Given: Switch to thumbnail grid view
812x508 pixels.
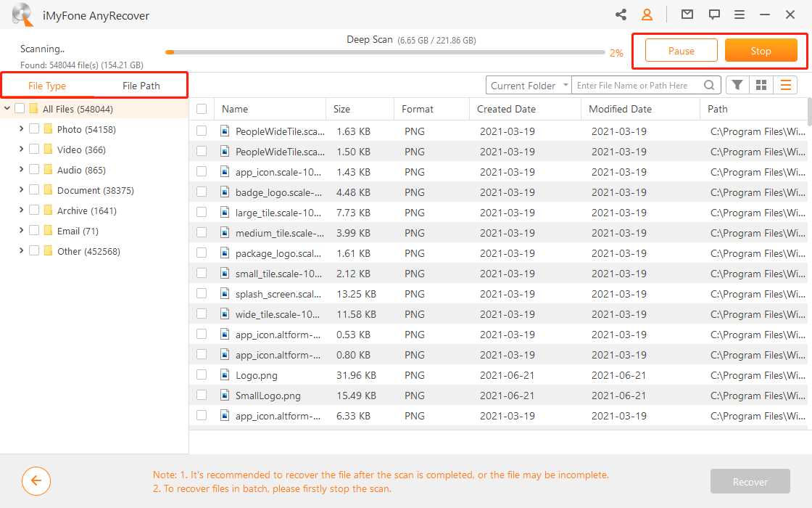Looking at the screenshot, I should click(761, 85).
